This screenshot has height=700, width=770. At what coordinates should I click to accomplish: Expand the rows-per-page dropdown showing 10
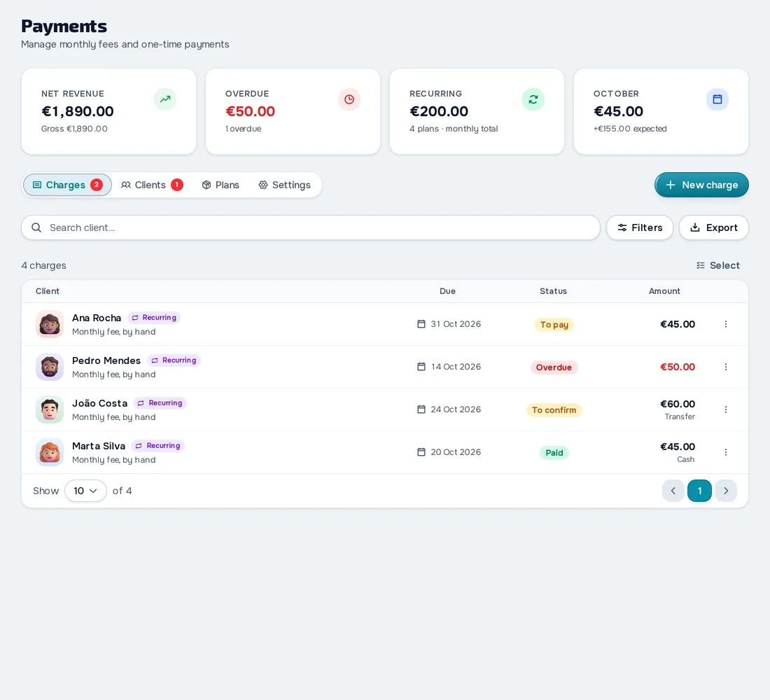pos(85,491)
